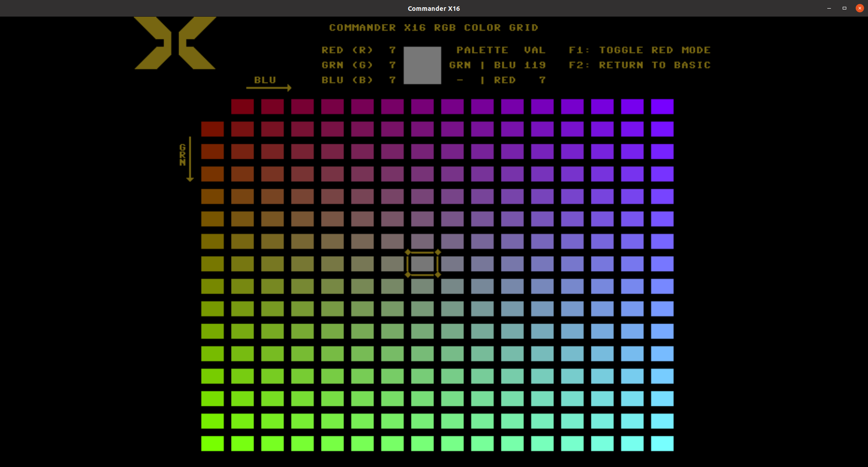Click the yellow selection cursor frame in grid
868x467 pixels.
pyautogui.click(x=423, y=263)
